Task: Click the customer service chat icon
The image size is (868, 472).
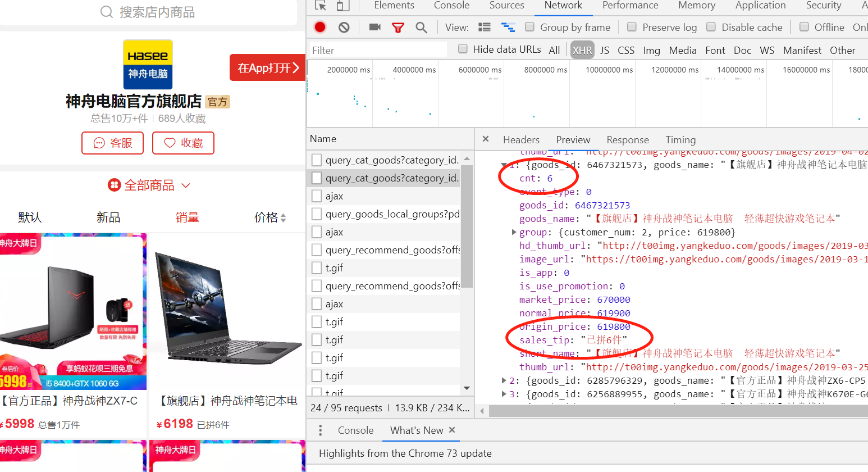Action: (x=99, y=143)
